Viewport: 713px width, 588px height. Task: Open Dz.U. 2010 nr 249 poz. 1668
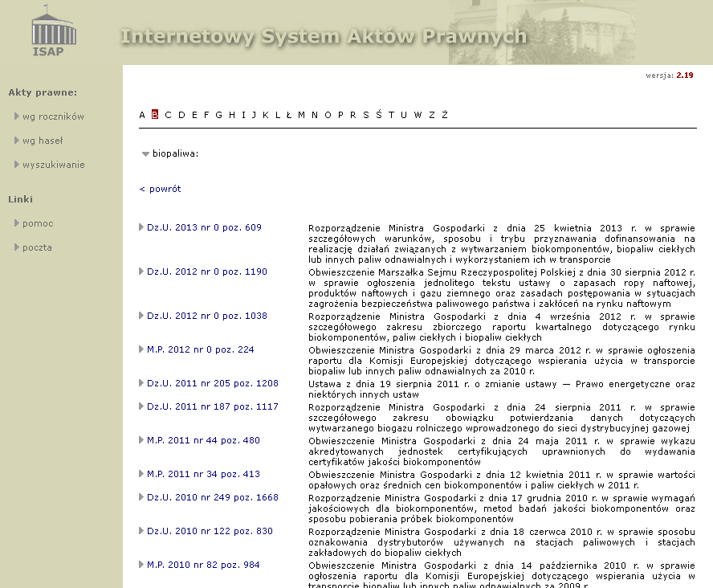tap(212, 497)
